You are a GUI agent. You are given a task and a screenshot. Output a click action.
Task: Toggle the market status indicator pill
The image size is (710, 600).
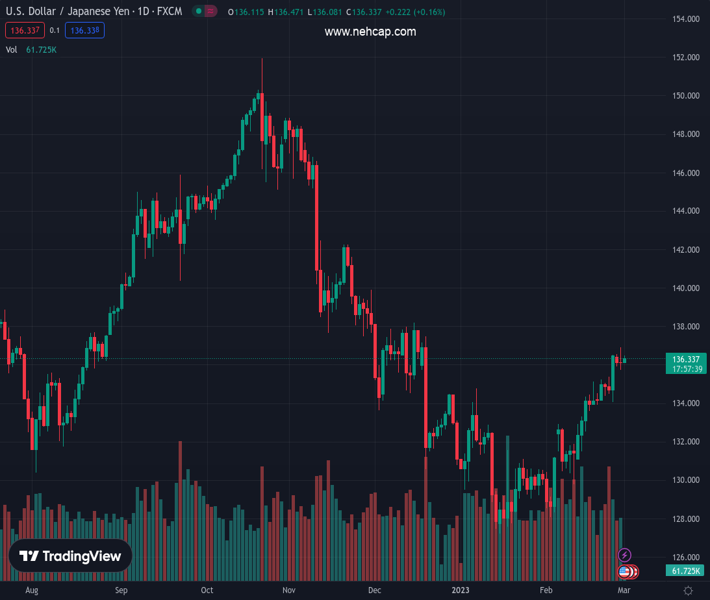pyautogui.click(x=203, y=12)
